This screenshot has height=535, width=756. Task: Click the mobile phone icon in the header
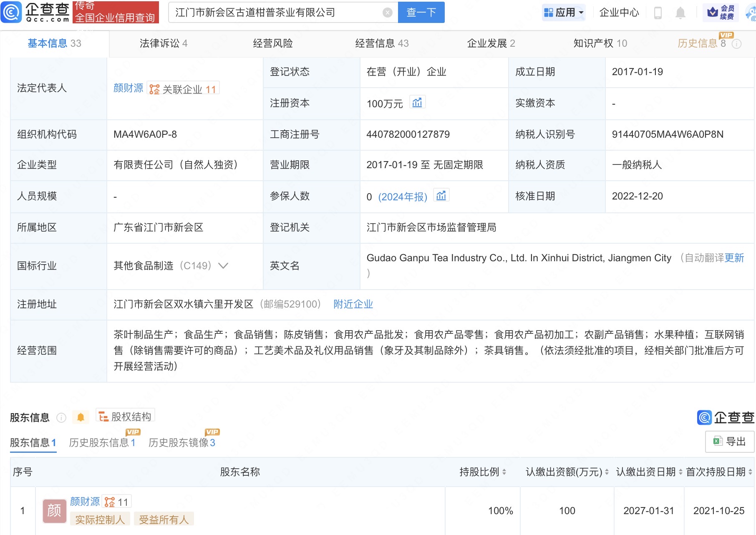[658, 13]
